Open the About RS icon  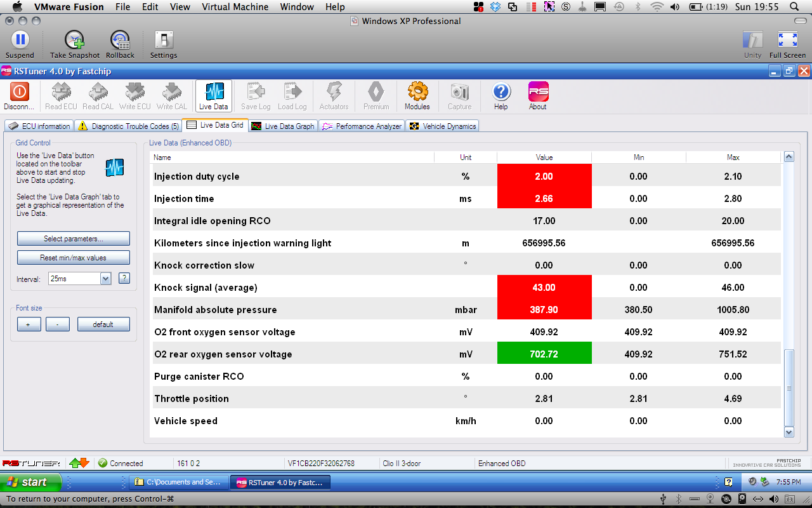click(538, 92)
